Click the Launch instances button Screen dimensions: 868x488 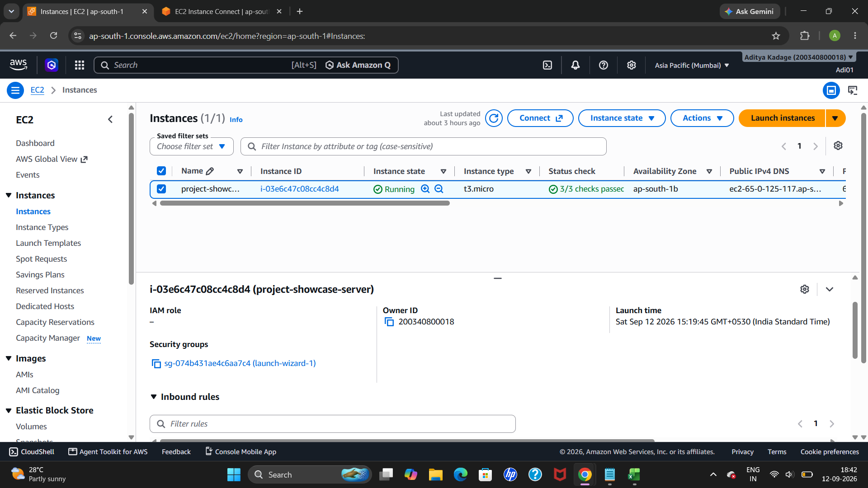point(783,118)
